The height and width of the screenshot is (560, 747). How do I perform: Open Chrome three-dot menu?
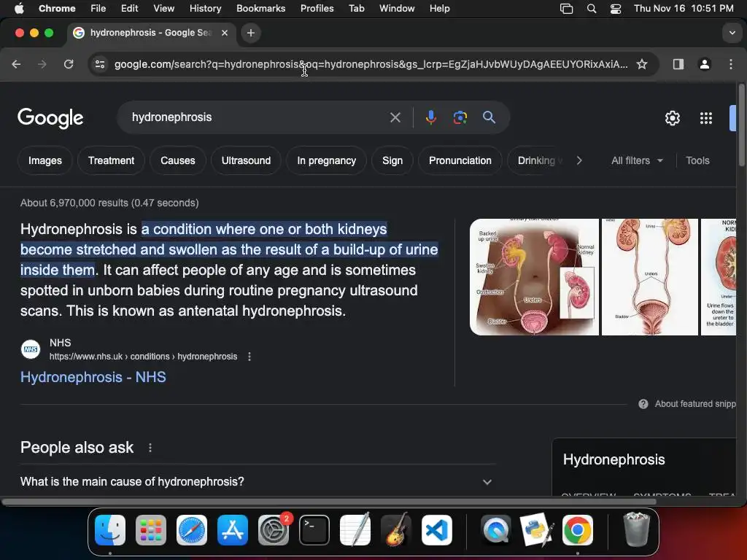tap(731, 64)
